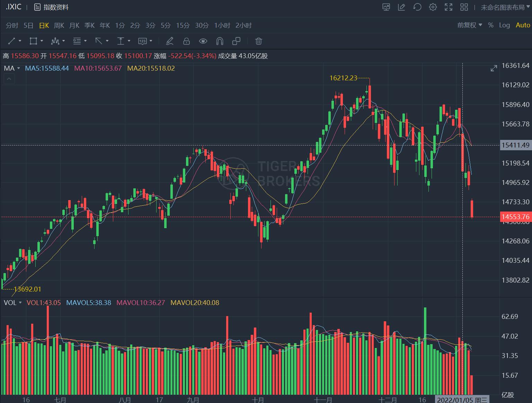The image size is (532, 403).
Task: Select the 日K daily candlestick tab
Action: 44,25
